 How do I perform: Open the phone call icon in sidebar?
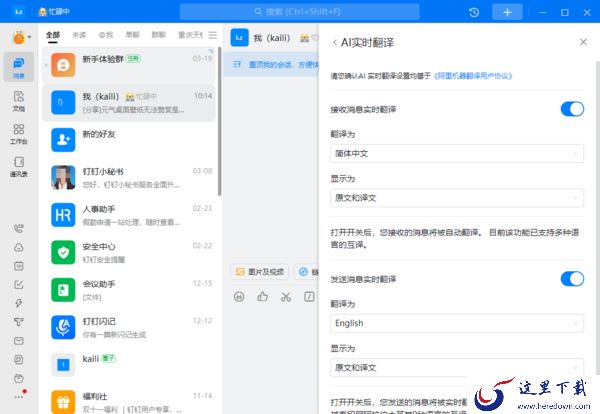[18, 228]
